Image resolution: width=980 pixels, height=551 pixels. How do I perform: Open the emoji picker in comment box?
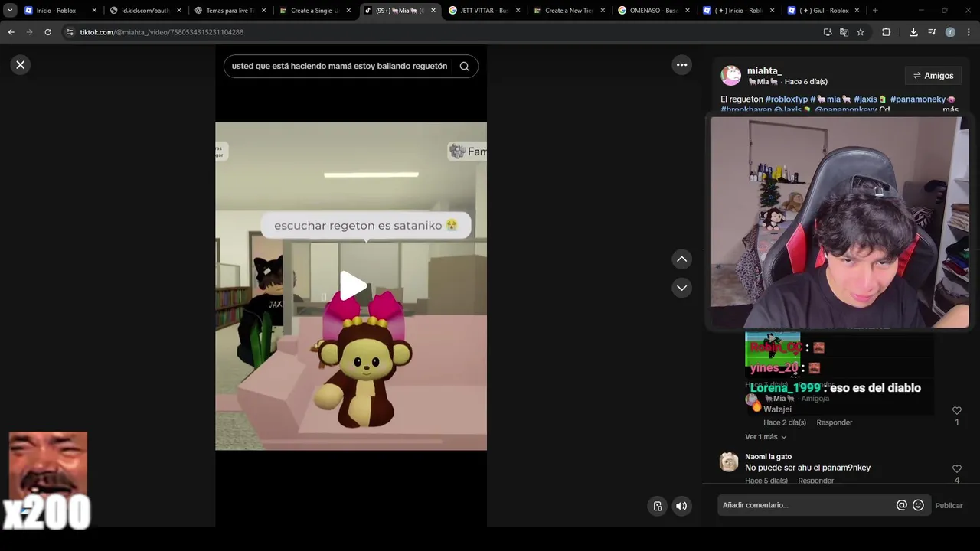pyautogui.click(x=918, y=505)
